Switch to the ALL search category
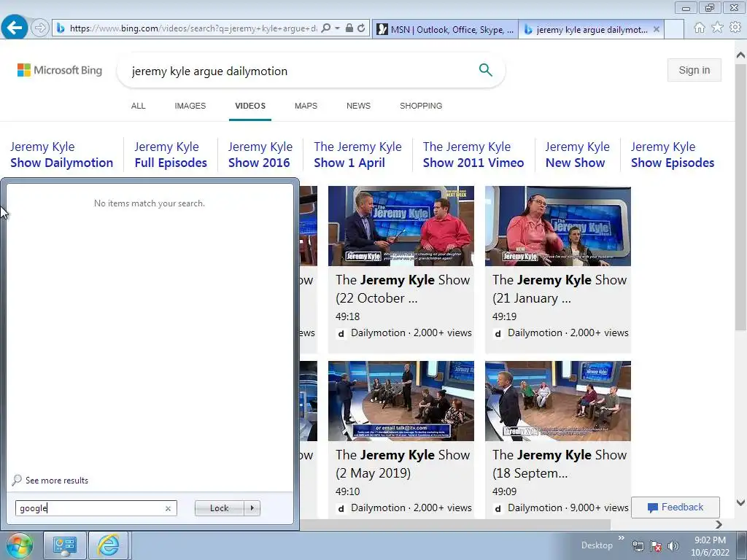The height and width of the screenshot is (560, 747). [138, 106]
